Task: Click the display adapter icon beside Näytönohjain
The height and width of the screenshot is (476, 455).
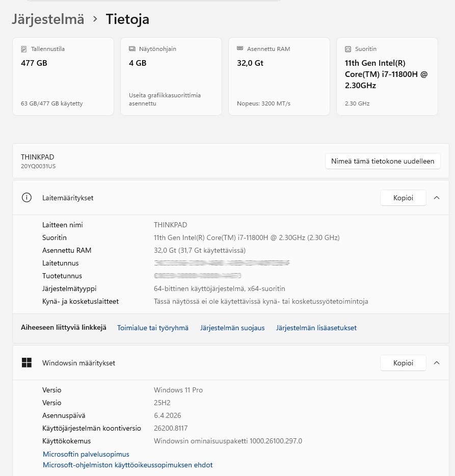Action: pyautogui.click(x=132, y=49)
